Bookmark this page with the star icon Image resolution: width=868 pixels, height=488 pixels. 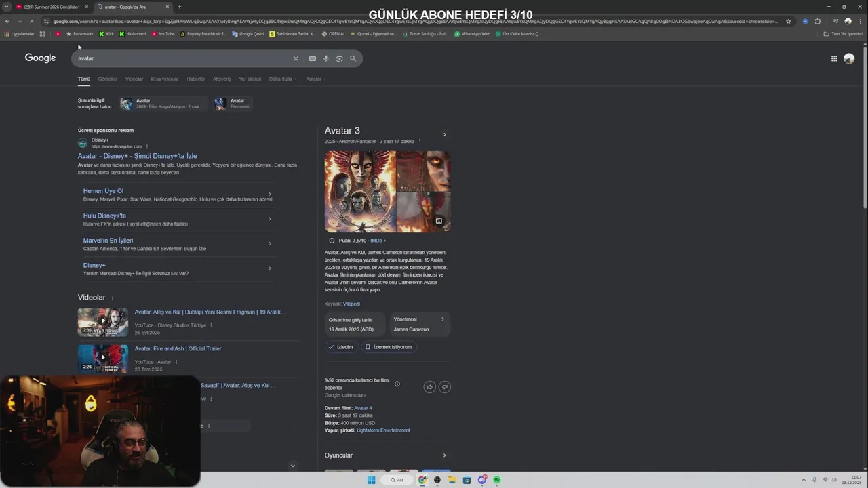point(788,21)
